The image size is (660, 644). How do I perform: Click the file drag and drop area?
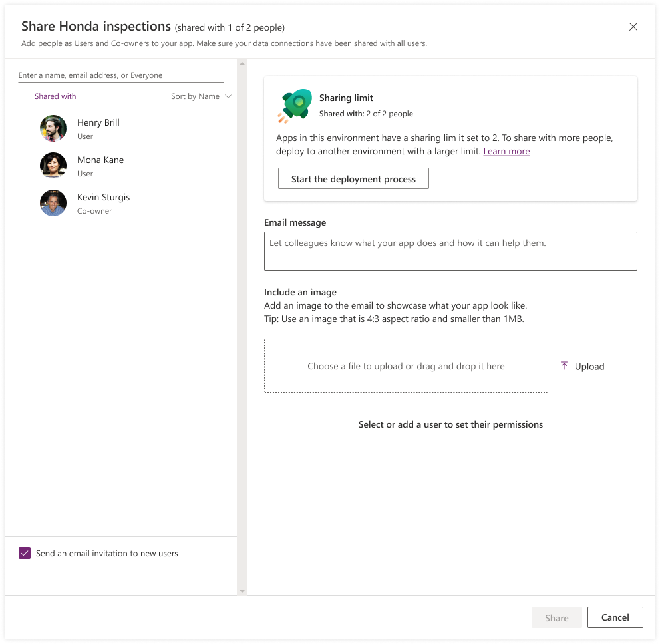coord(406,366)
